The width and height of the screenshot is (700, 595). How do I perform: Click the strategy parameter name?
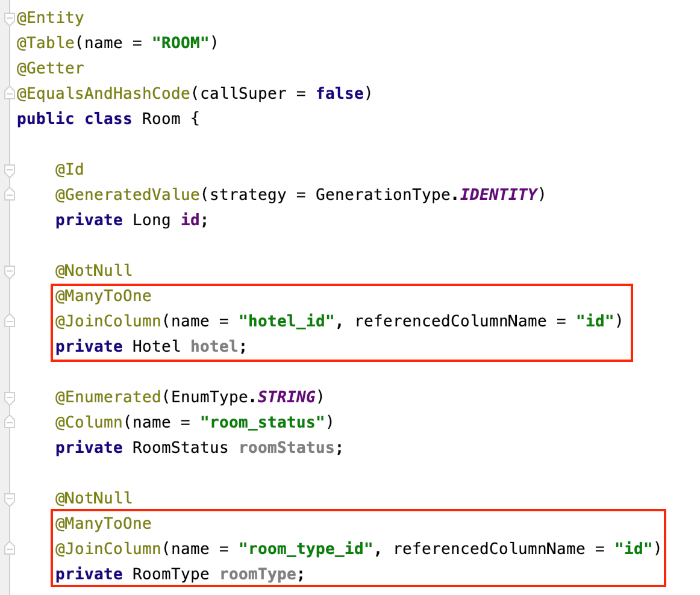click(248, 195)
